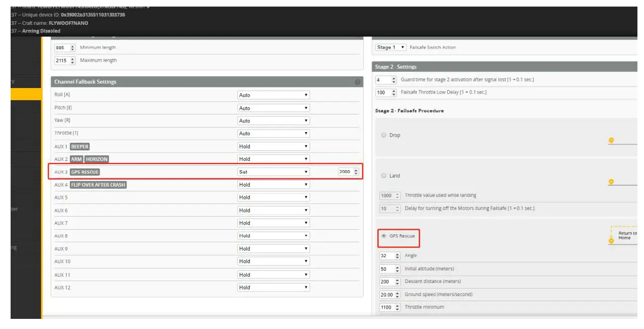This screenshot has height=329, width=644.
Task: Click the Stage 2 - Failsafe Procedure heading
Action: [x=409, y=110]
